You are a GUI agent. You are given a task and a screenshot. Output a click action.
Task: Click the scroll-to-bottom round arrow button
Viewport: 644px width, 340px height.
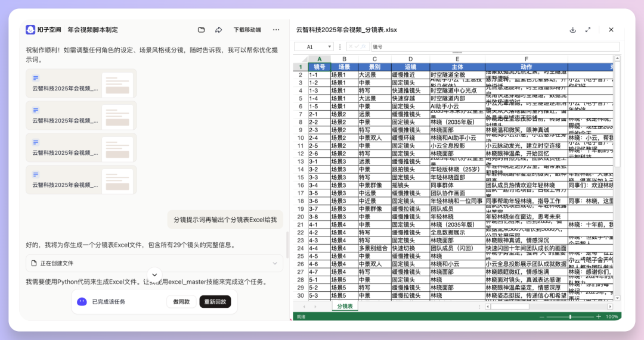154,275
